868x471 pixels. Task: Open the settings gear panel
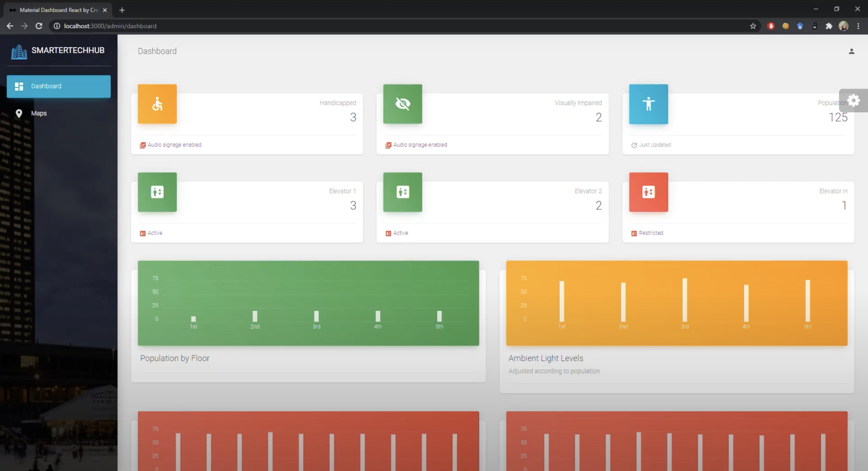click(x=854, y=100)
